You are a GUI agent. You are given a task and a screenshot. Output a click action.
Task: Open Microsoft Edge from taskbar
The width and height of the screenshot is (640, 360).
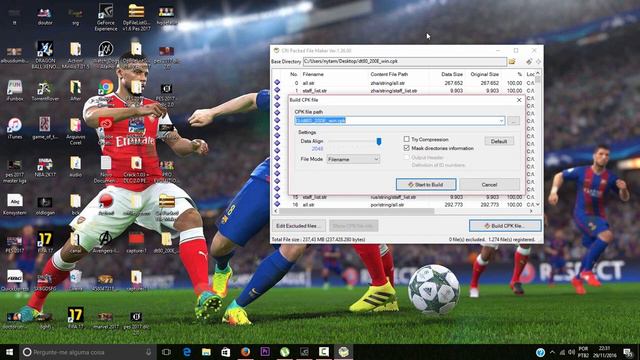[187, 352]
